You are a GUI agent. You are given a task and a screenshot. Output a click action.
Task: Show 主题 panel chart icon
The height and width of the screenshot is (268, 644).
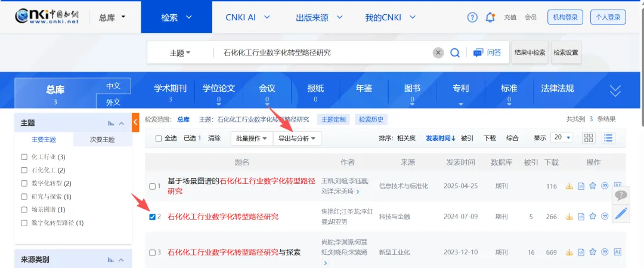pyautogui.click(x=110, y=123)
